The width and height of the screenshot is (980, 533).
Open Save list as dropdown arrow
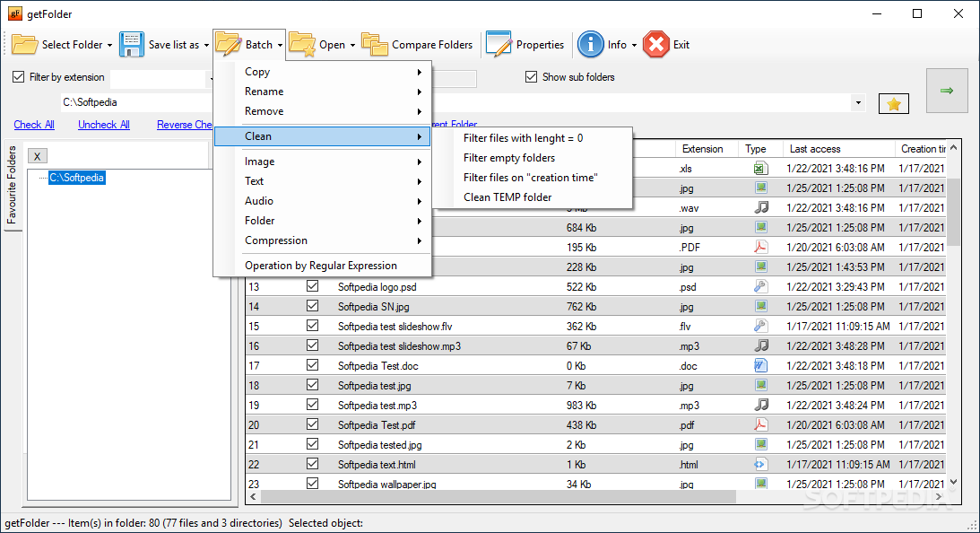pos(206,45)
